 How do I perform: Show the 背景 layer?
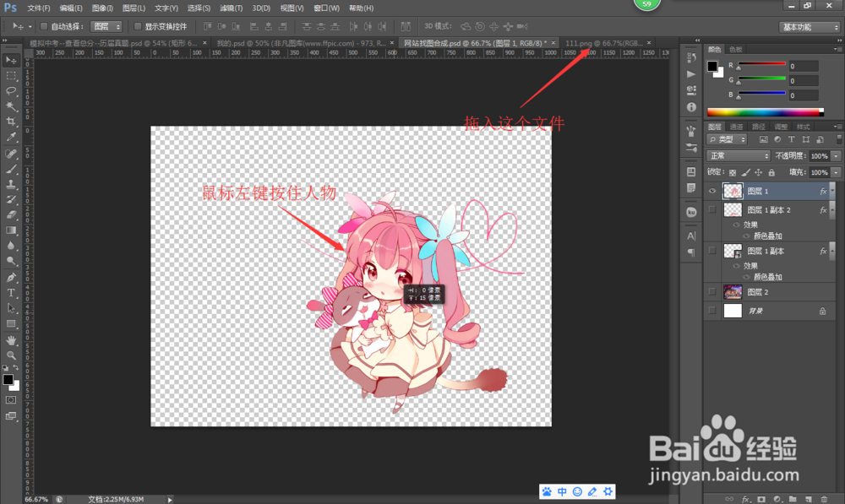point(711,311)
